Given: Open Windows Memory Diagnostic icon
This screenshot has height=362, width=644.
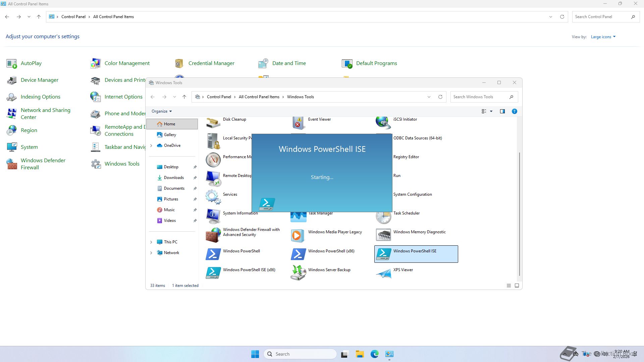Looking at the screenshot, I should click(x=383, y=235).
